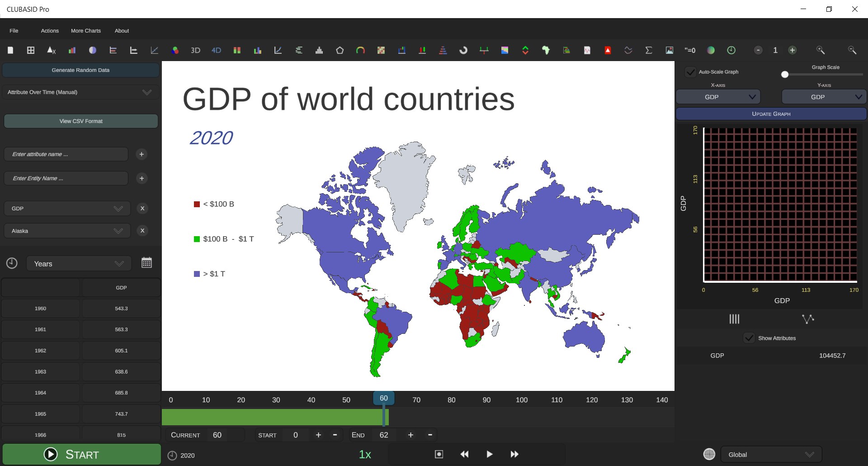
Task: Click the green START button
Action: (x=82, y=454)
